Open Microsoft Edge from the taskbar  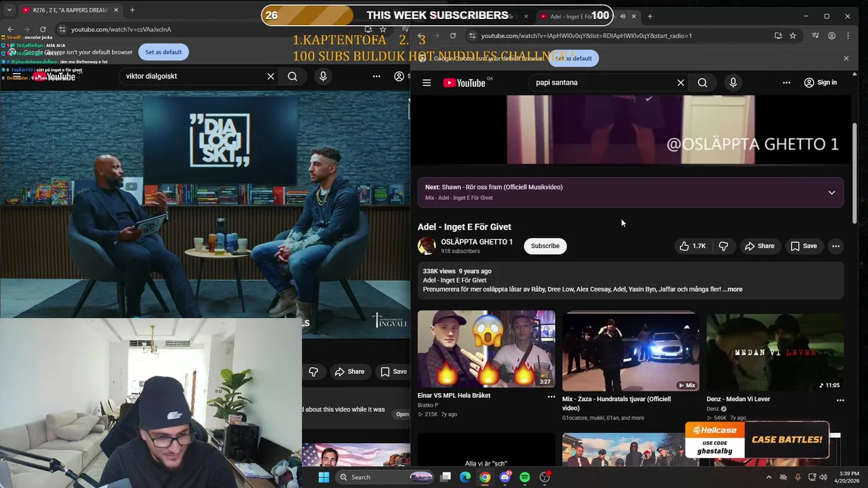pyautogui.click(x=465, y=477)
